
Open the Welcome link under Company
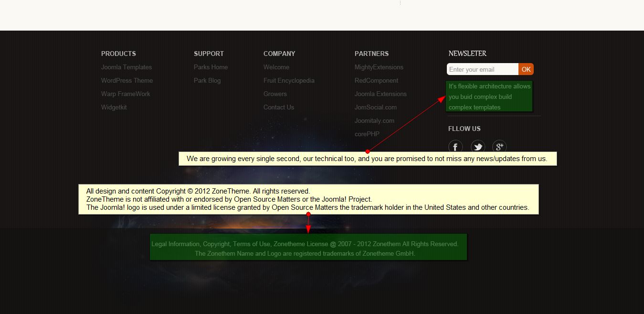click(x=276, y=67)
